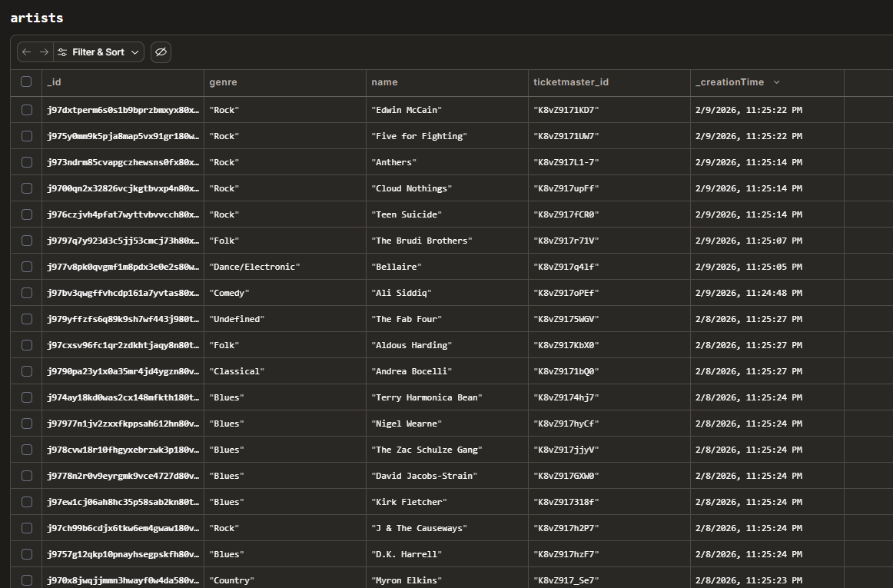Select the "Five for Fighting" name cell
The image size is (893, 588).
[x=447, y=136]
